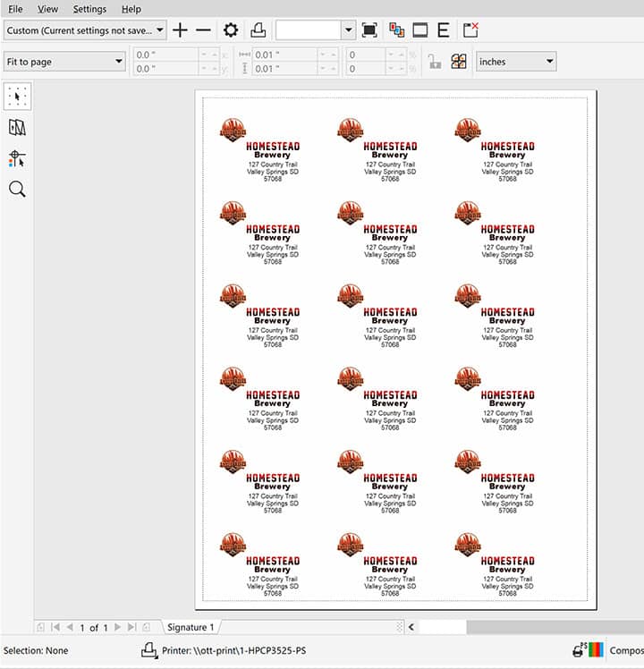The height and width of the screenshot is (669, 644).
Task: Click the width field showing 0.01
Action: pos(285,55)
